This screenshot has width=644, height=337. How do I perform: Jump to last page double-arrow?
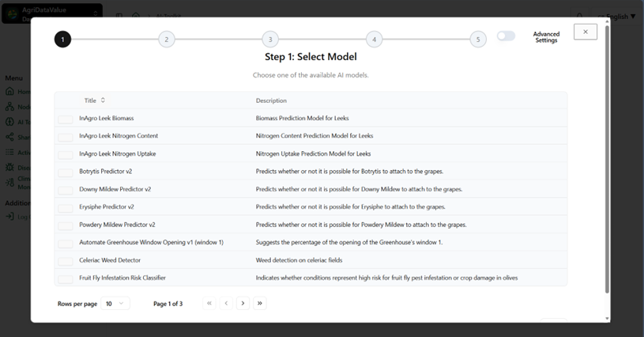click(x=259, y=303)
